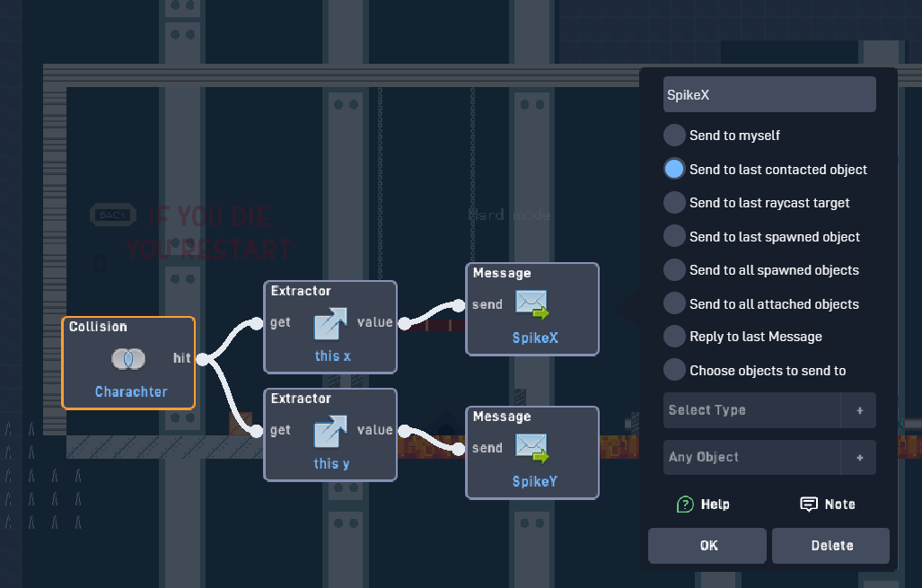This screenshot has width=922, height=588.
Task: Open the Select Type dropdown
Action: coord(752,410)
